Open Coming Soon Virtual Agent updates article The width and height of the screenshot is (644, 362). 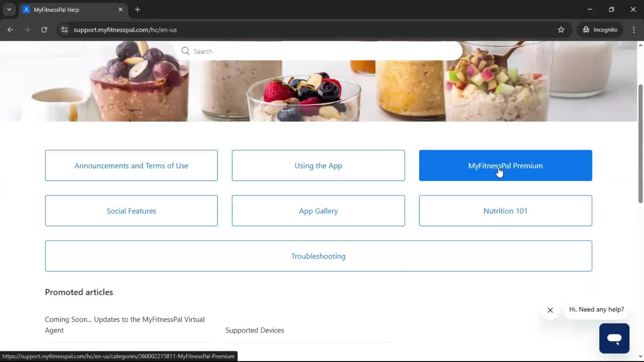pos(124,325)
